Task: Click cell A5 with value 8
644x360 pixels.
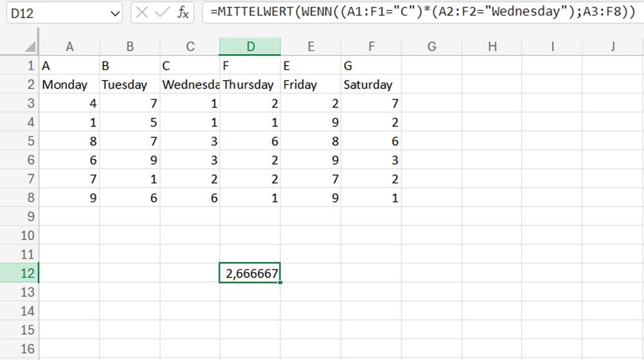Action: point(70,141)
